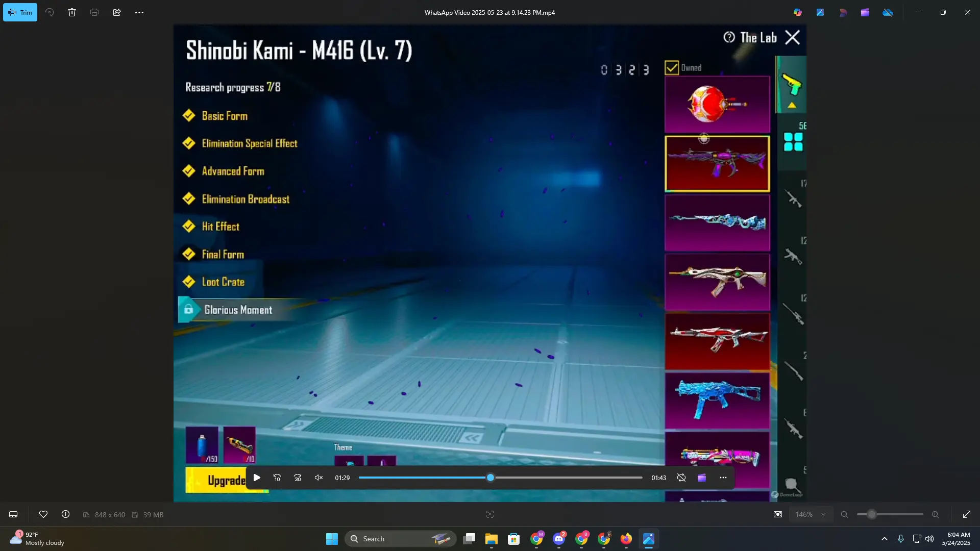Select the blue ice UMP skin thumbnail

(x=717, y=400)
